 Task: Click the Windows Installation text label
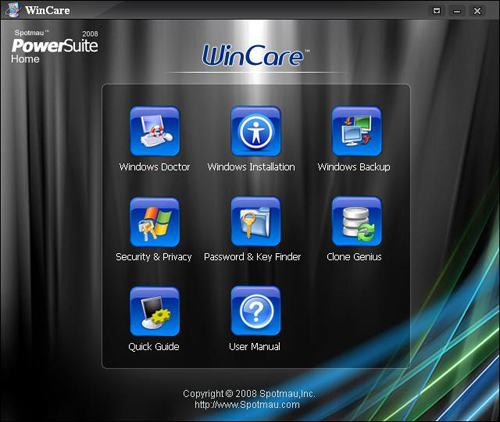click(x=251, y=167)
